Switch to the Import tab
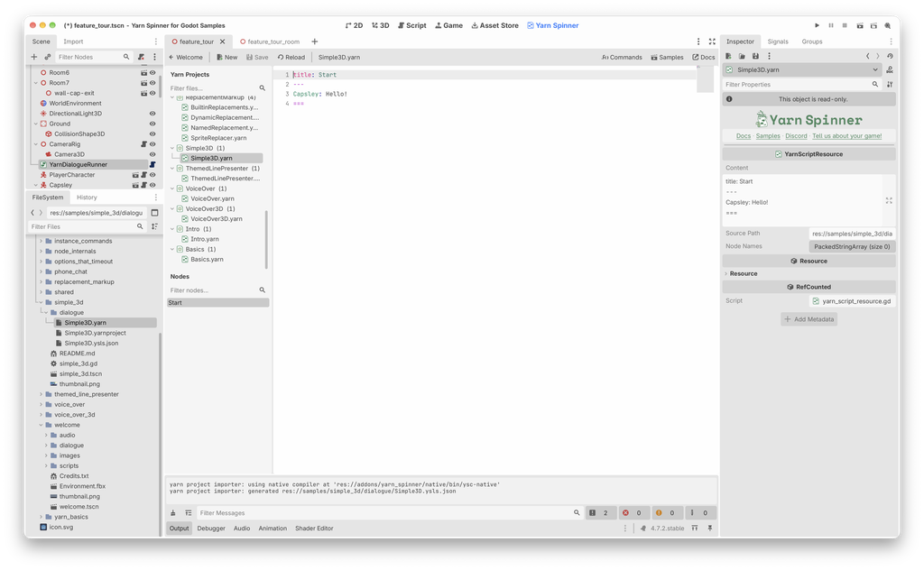This screenshot has width=924, height=570. [73, 41]
